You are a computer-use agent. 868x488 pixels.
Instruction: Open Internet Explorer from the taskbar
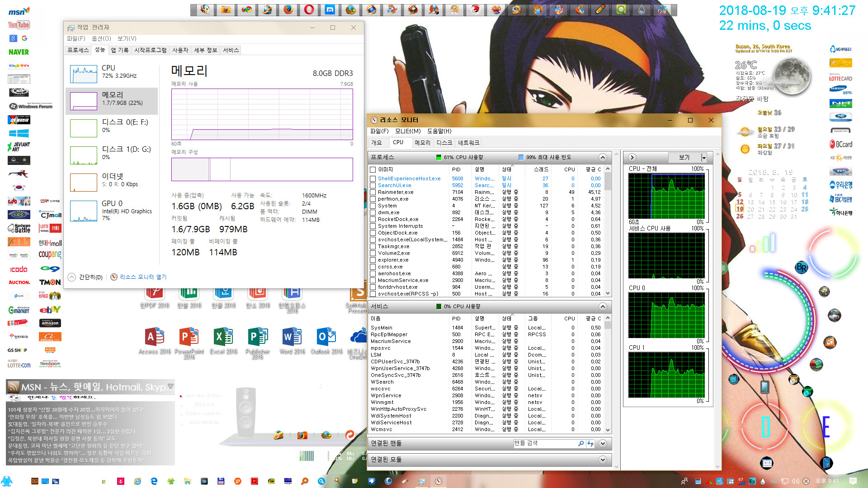click(x=137, y=481)
